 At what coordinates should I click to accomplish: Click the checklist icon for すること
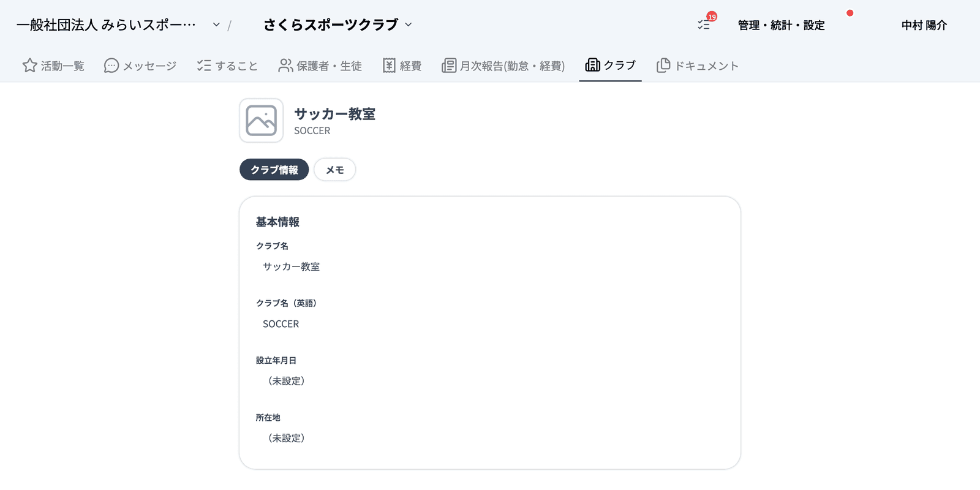click(x=204, y=66)
